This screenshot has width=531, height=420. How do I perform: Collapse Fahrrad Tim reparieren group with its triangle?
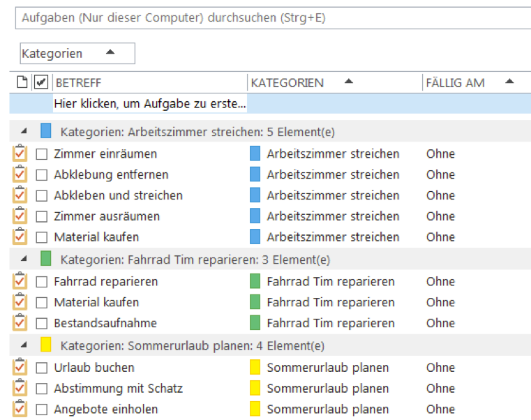(24, 259)
